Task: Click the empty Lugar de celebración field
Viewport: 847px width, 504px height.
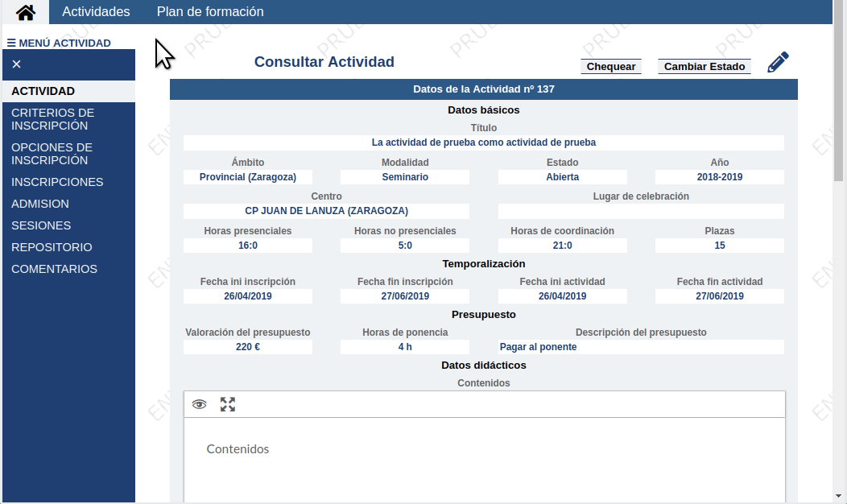Action: (641, 211)
